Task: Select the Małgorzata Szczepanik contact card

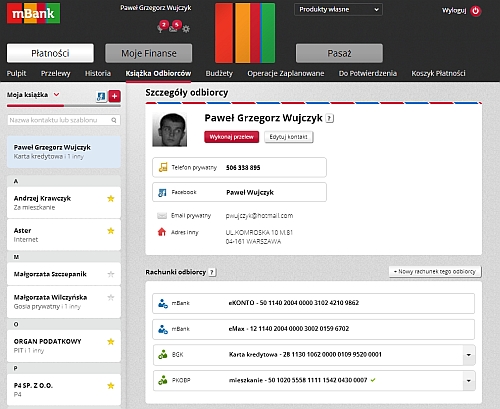Action: click(64, 274)
